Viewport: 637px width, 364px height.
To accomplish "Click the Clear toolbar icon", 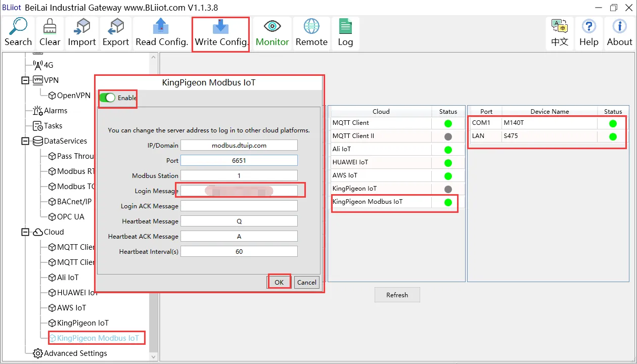I will (x=50, y=33).
